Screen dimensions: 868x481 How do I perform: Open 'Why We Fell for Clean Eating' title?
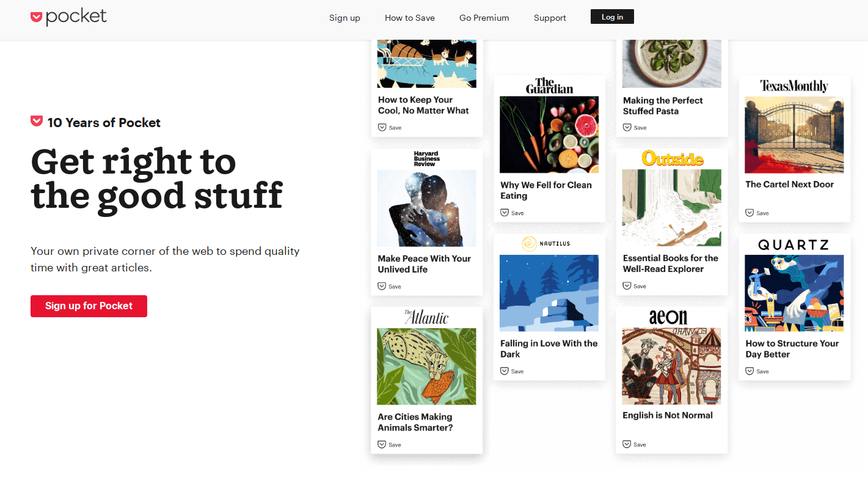(x=546, y=190)
